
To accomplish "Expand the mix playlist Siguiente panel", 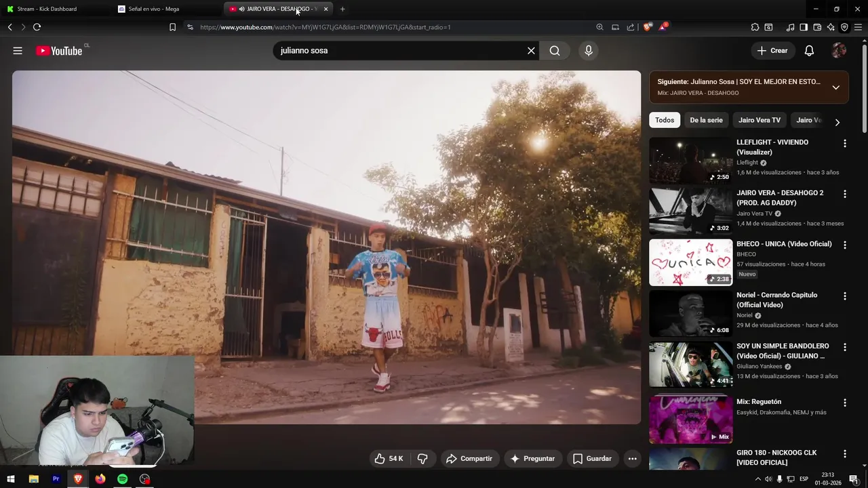I will pos(835,87).
